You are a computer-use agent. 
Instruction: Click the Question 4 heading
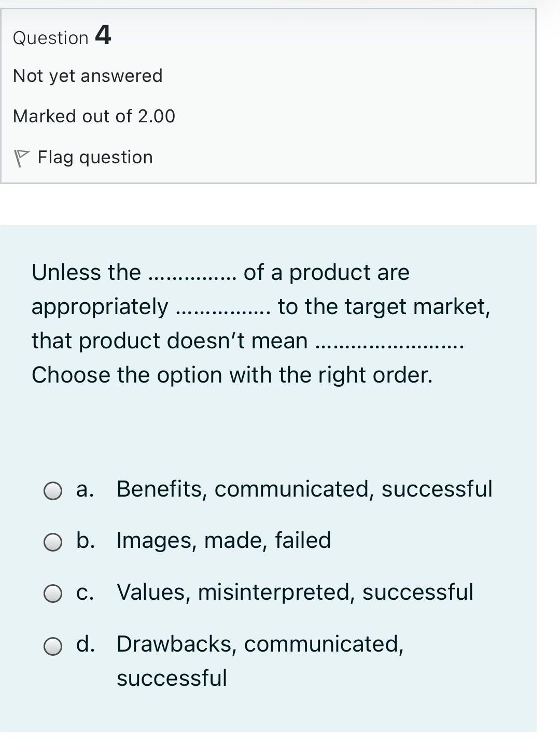62,36
